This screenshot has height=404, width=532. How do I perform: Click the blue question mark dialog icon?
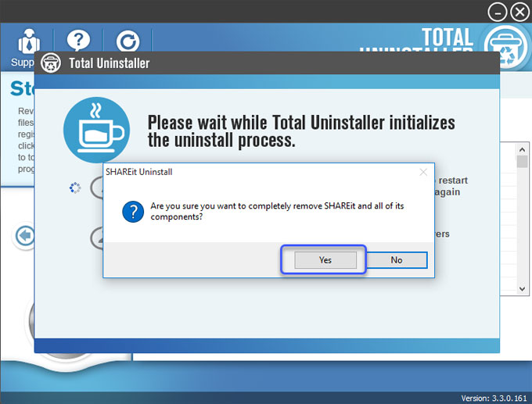pos(133,212)
